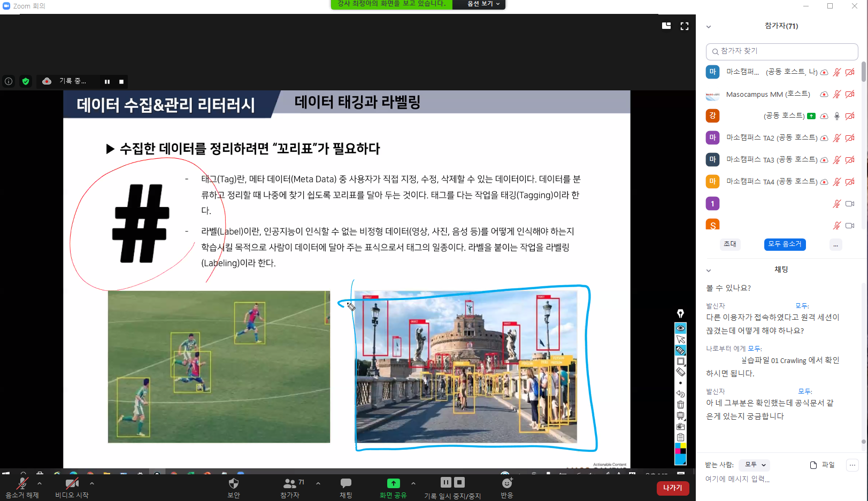Toggle the eye visibility annotation tool

[x=680, y=328]
